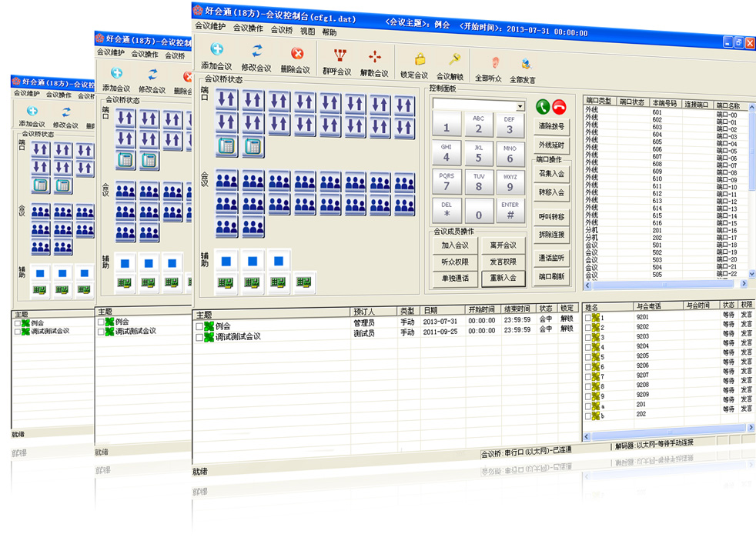The height and width of the screenshot is (544, 756).
Task: Click the port list's vertical scrollbar down arrow
Action: [x=751, y=273]
